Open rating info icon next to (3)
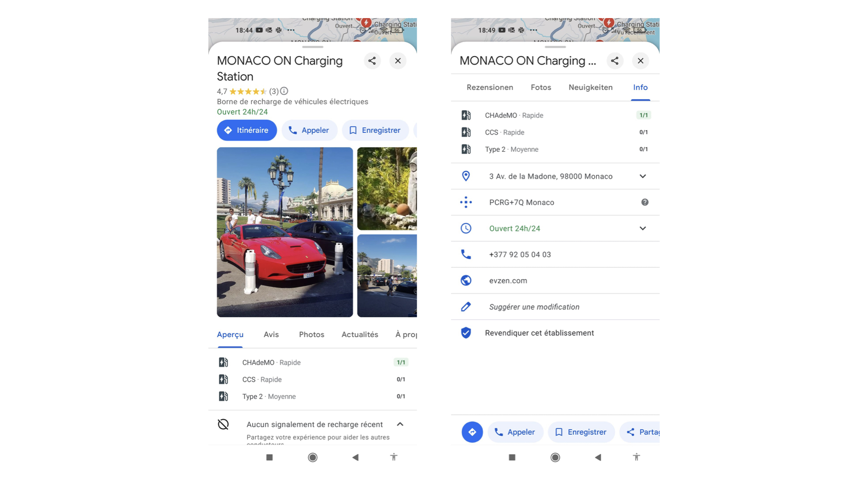The image size is (868, 488). coord(284,91)
